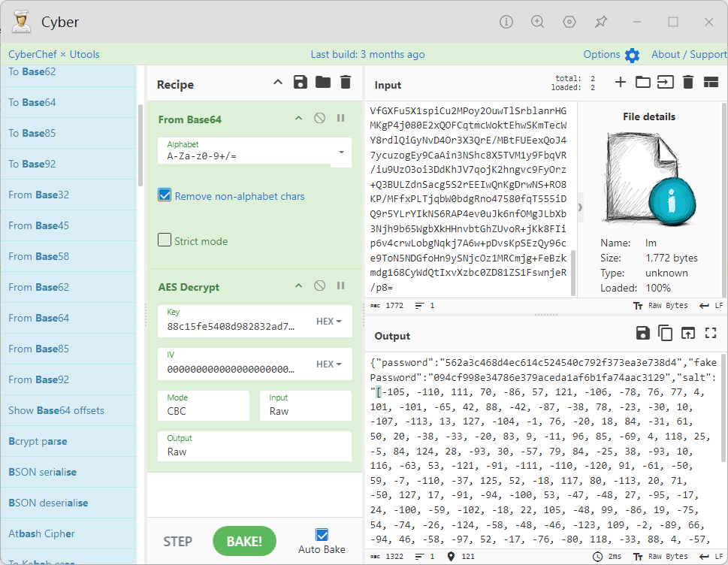
Task: Uncheck Remove non-alphabet chars
Action: coord(165,195)
